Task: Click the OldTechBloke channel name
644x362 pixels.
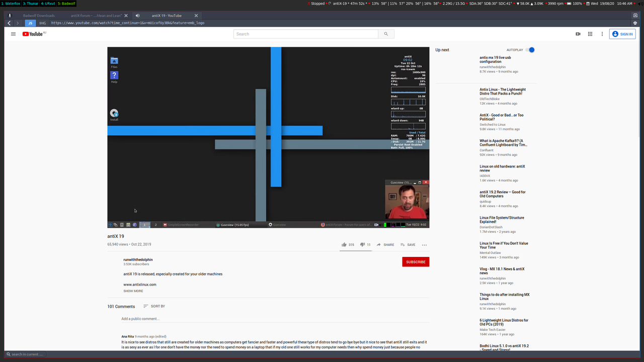Action: 490,99
